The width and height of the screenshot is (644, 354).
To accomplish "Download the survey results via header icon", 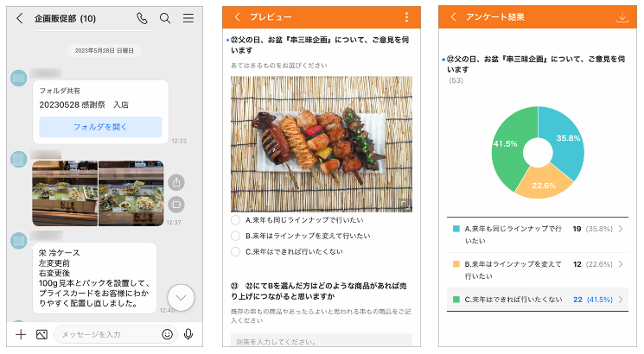I will pyautogui.click(x=622, y=17).
